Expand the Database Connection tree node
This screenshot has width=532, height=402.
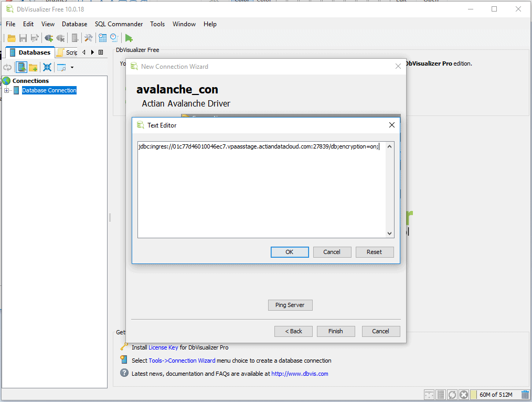point(6,91)
